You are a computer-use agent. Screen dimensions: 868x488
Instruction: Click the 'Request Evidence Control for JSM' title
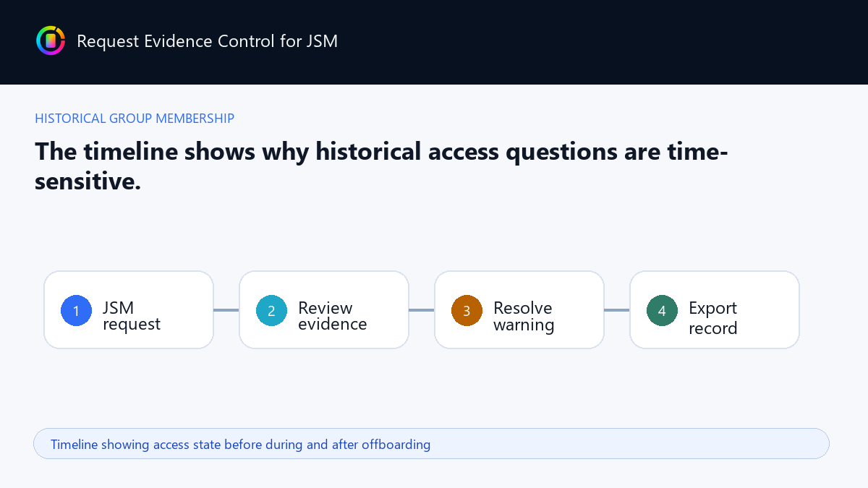pos(207,41)
